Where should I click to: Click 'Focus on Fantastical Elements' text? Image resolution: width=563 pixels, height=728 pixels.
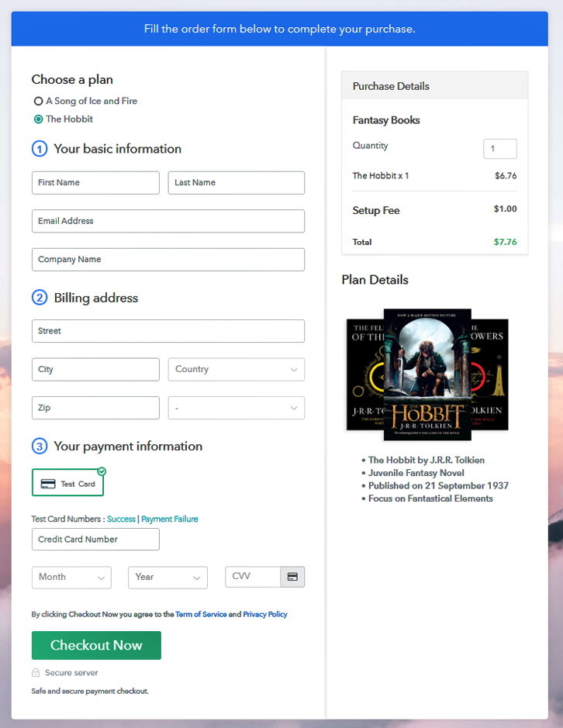[x=430, y=499]
